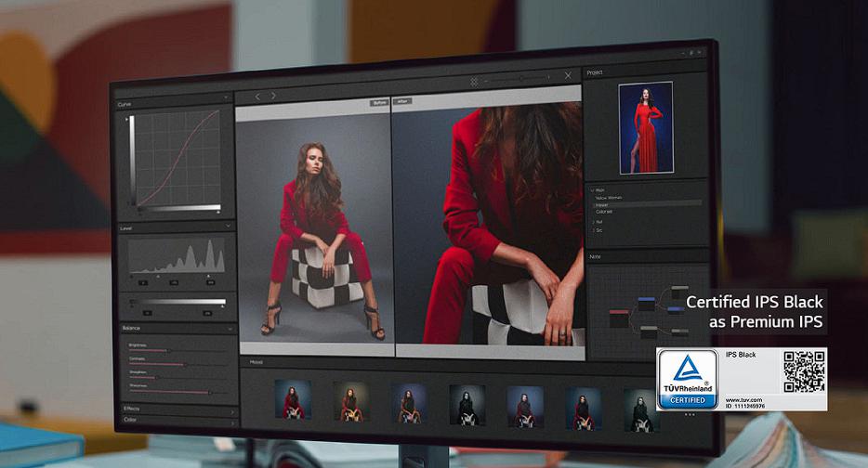Expand the Src tree item
868x468 pixels.
(x=594, y=230)
